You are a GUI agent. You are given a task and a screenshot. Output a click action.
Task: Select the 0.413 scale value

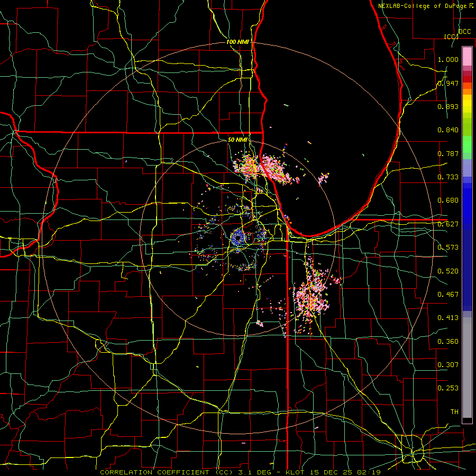point(448,318)
